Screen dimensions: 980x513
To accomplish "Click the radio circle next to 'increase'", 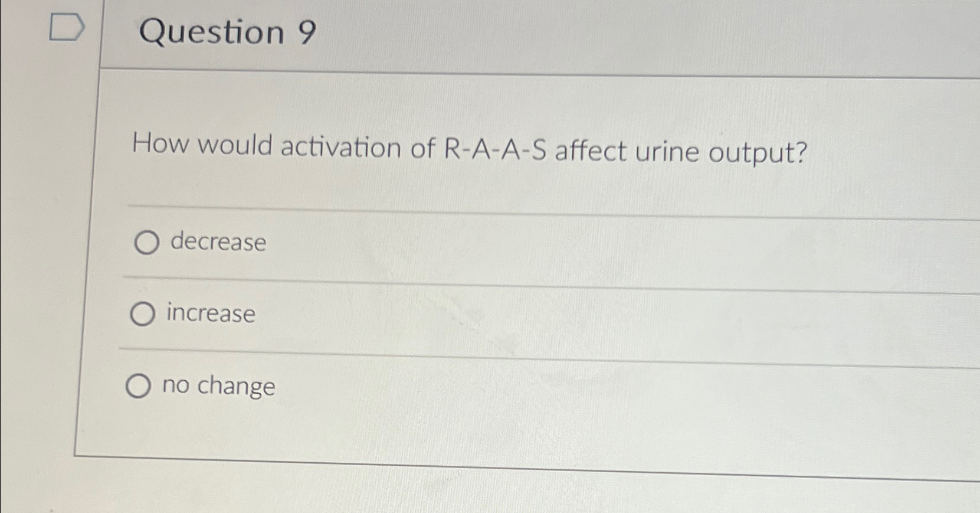I will 143,315.
